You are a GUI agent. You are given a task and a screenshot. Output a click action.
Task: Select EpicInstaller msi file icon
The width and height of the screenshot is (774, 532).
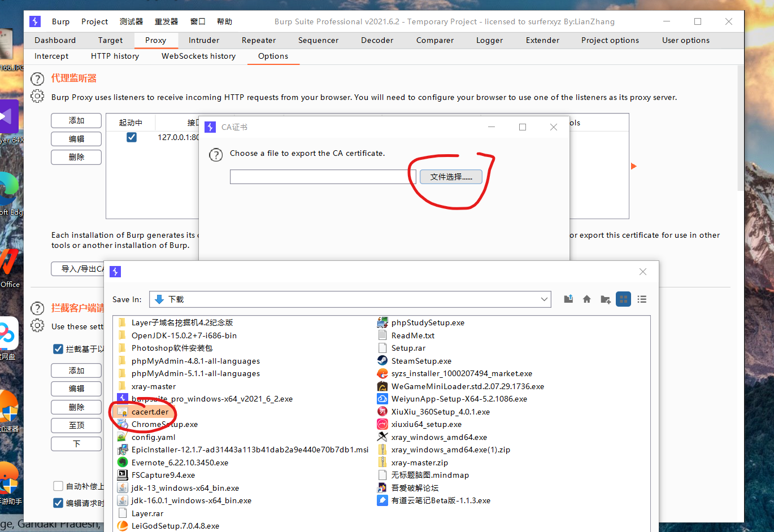point(123,450)
